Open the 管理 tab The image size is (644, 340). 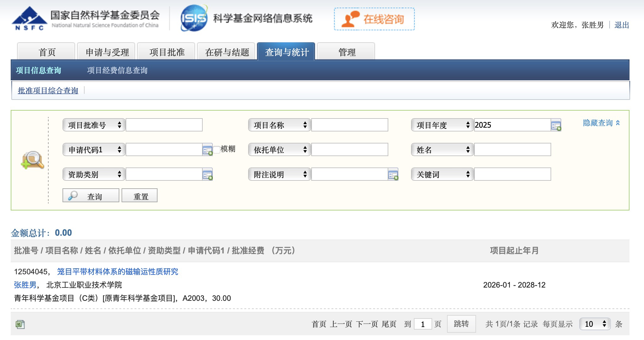click(x=346, y=51)
